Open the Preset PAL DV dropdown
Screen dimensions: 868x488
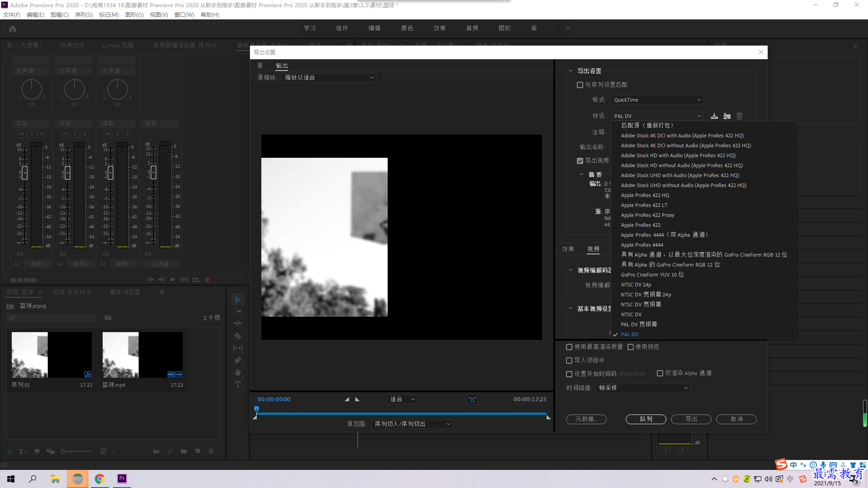click(657, 116)
